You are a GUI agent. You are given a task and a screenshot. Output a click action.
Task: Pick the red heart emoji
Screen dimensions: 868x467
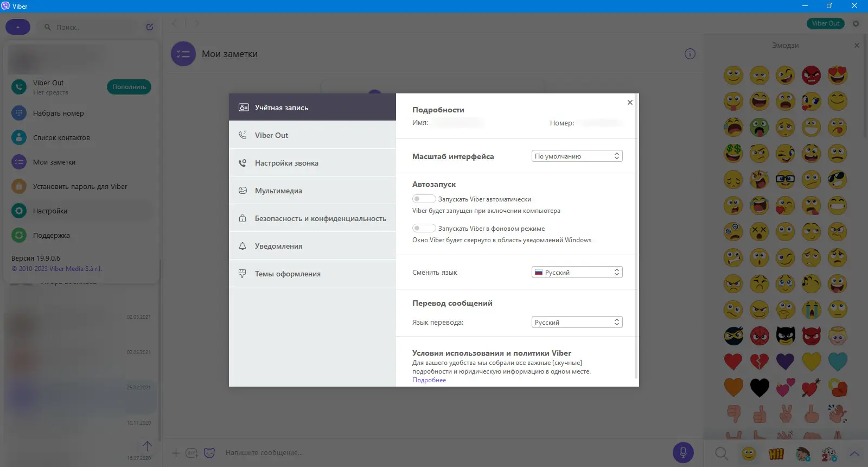pyautogui.click(x=733, y=362)
